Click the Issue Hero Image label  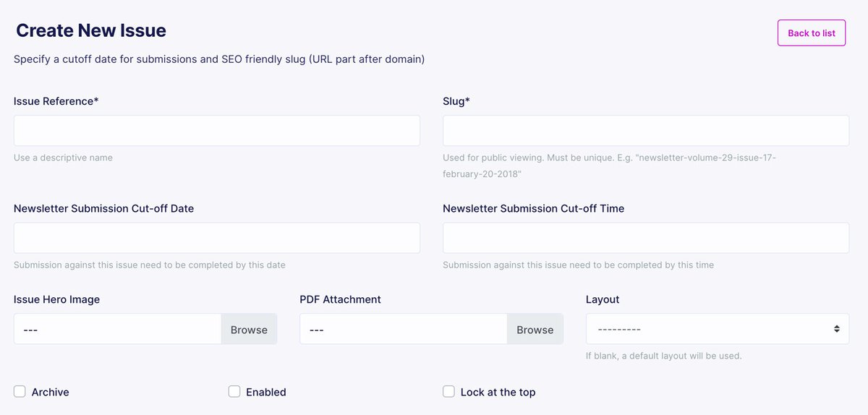(x=56, y=299)
